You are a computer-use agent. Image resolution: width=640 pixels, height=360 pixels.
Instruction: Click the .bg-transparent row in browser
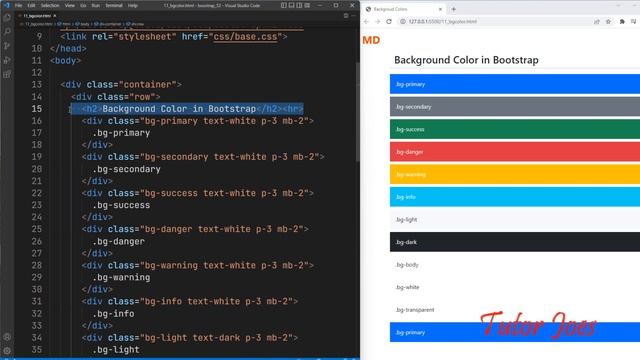point(515,310)
